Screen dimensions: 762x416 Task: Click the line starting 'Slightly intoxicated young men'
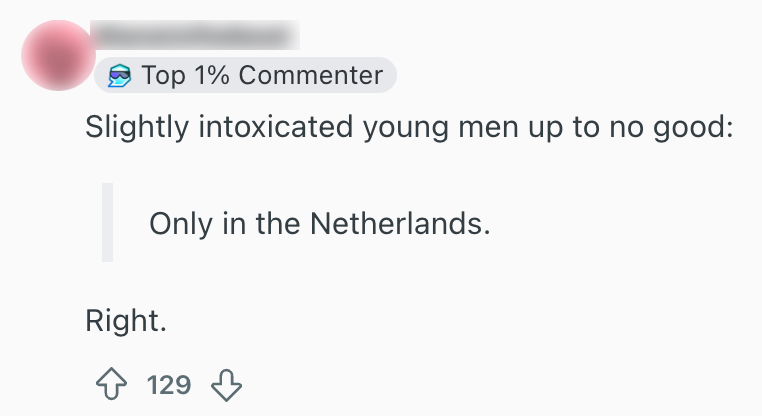click(410, 128)
